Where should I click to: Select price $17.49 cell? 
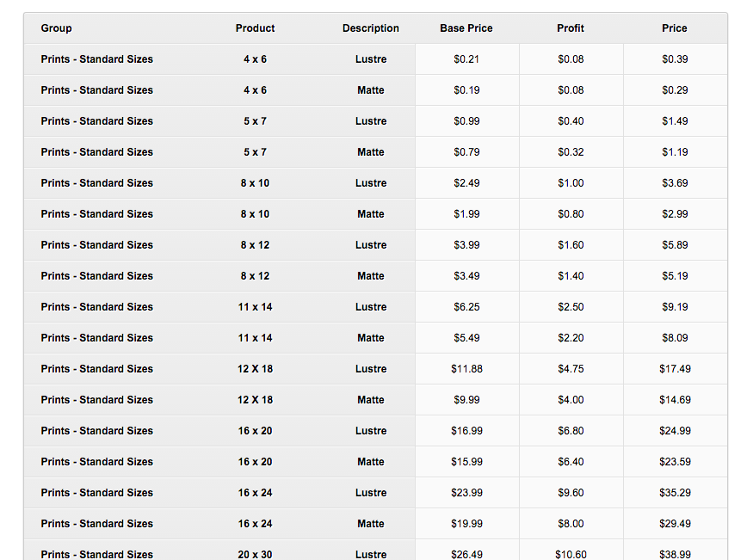tap(675, 368)
